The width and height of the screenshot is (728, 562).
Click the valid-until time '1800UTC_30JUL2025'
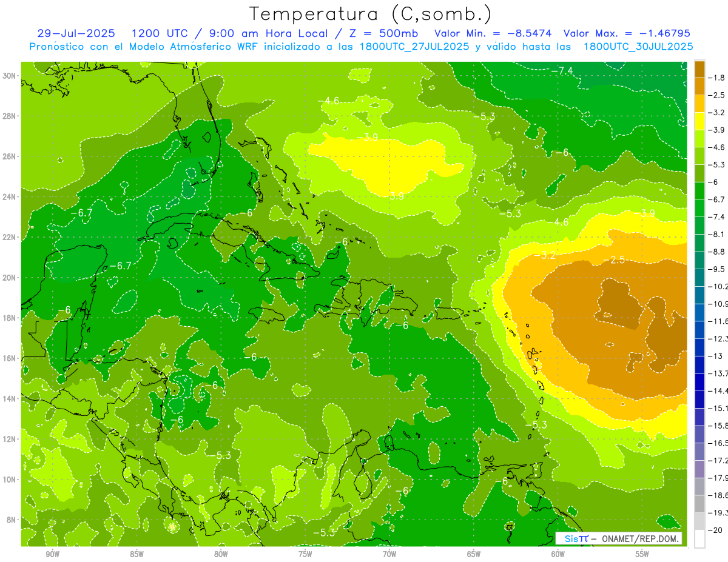[x=638, y=46]
